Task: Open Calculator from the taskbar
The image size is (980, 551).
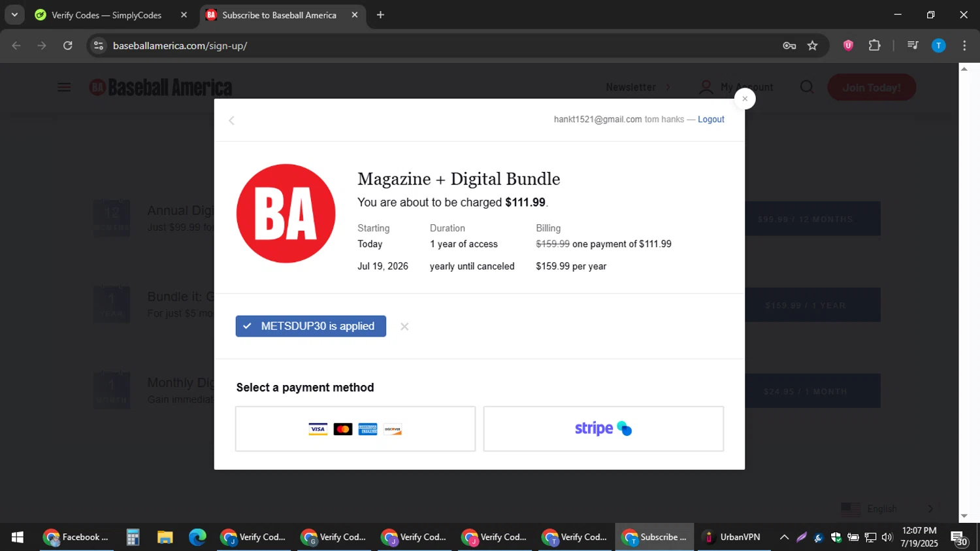Action: point(133,537)
